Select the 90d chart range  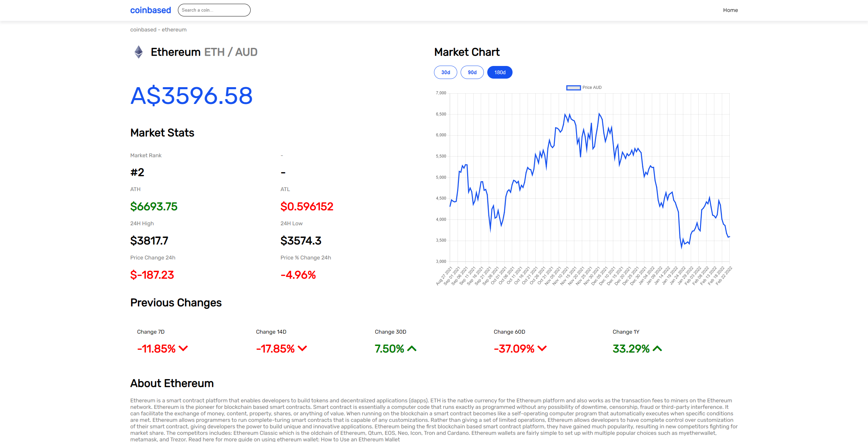pos(472,72)
